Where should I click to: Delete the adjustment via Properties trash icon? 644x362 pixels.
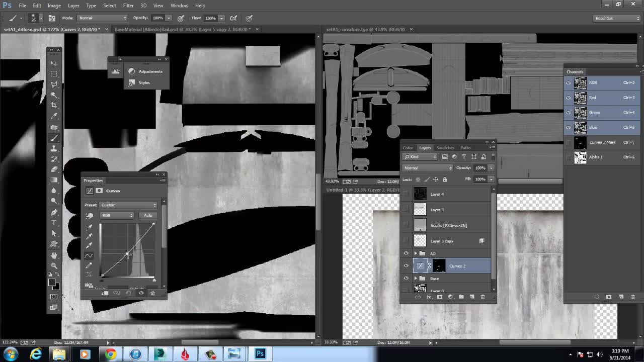[x=152, y=293]
